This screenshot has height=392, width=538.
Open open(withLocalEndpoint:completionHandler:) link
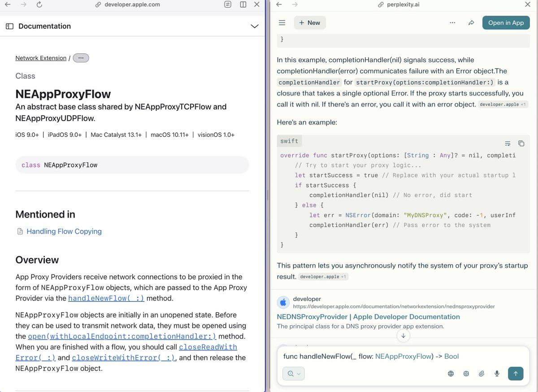point(122,336)
